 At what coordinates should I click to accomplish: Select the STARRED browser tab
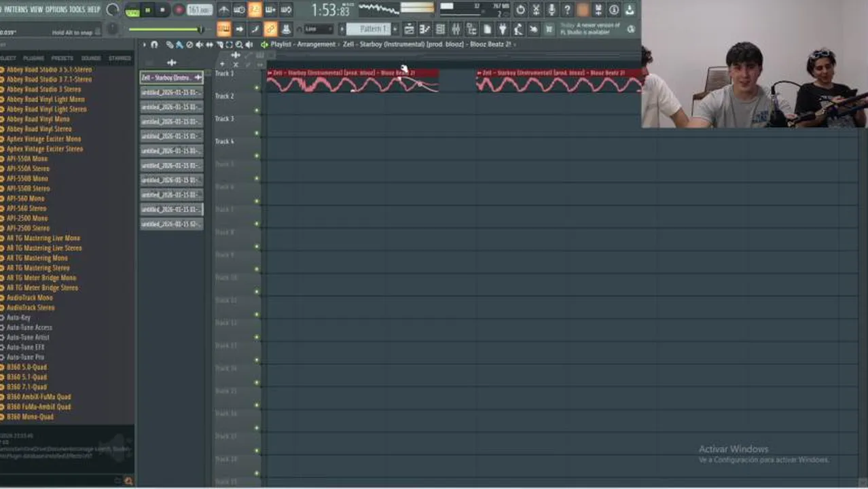pos(120,58)
